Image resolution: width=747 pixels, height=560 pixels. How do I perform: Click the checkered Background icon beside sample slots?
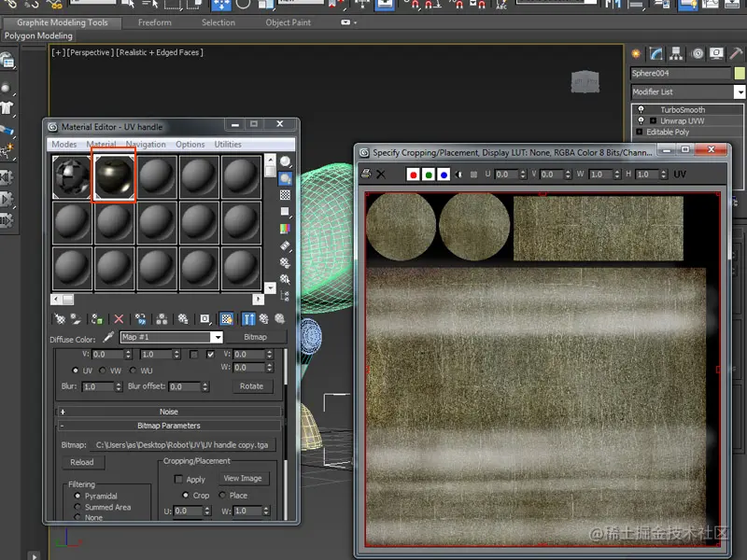(x=285, y=194)
